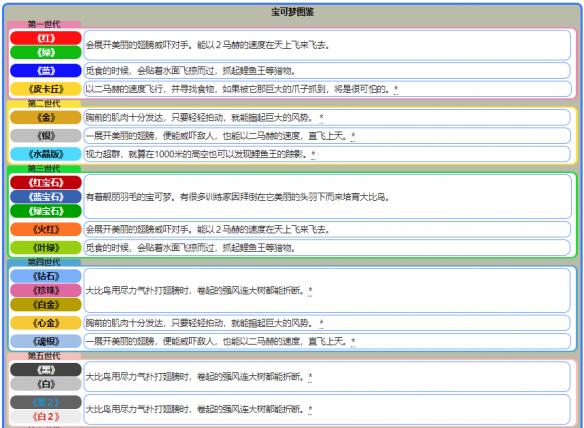The image size is (584, 428).
Task: Click the 《银》 version label
Action: click(46, 136)
